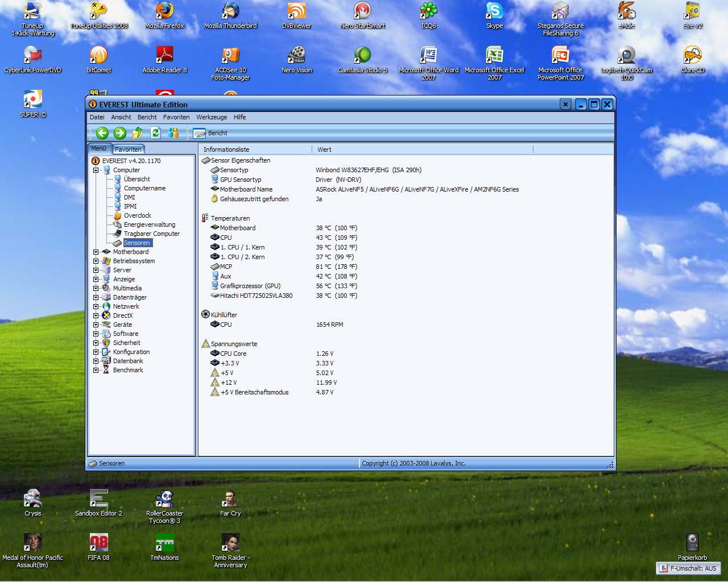Expand the Multimedia tree node

click(x=96, y=288)
